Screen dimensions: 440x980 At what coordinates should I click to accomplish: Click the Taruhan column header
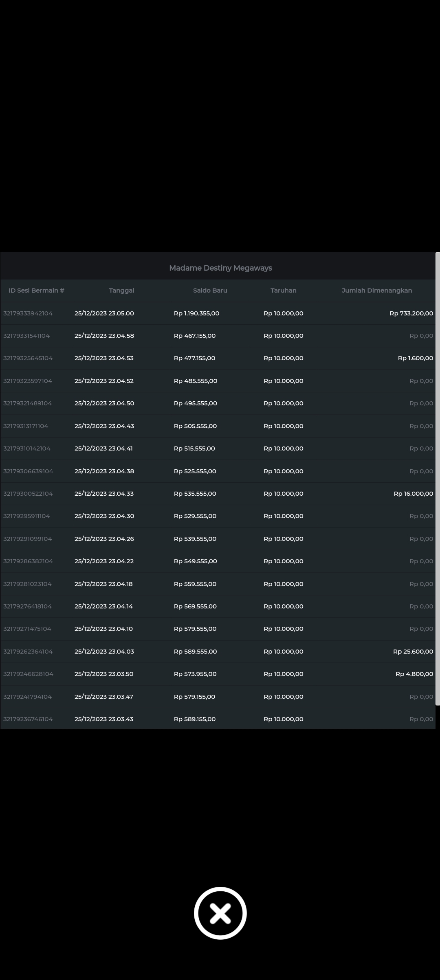[283, 291]
